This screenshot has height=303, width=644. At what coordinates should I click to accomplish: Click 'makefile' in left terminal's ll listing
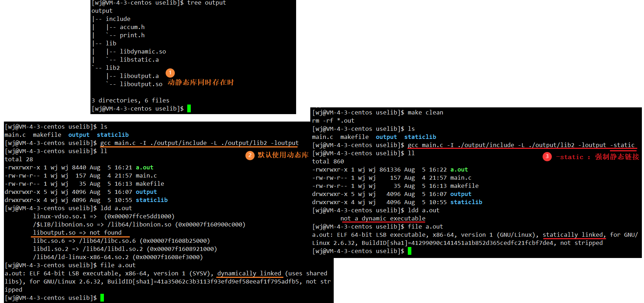tap(150, 184)
